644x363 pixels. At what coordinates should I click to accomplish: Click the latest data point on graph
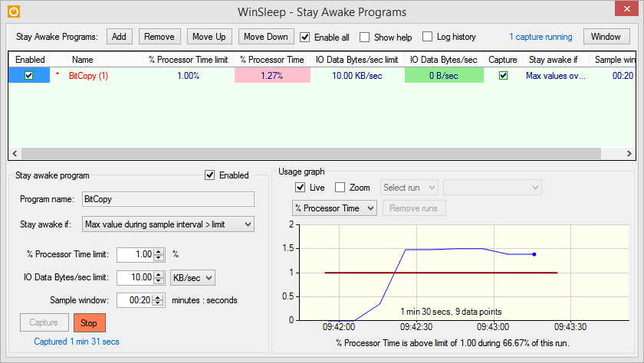534,254
